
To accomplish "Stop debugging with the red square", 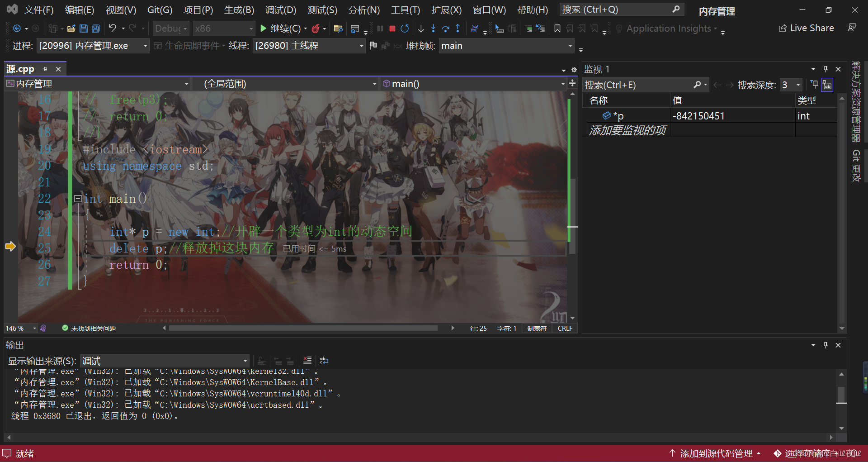I will 392,29.
